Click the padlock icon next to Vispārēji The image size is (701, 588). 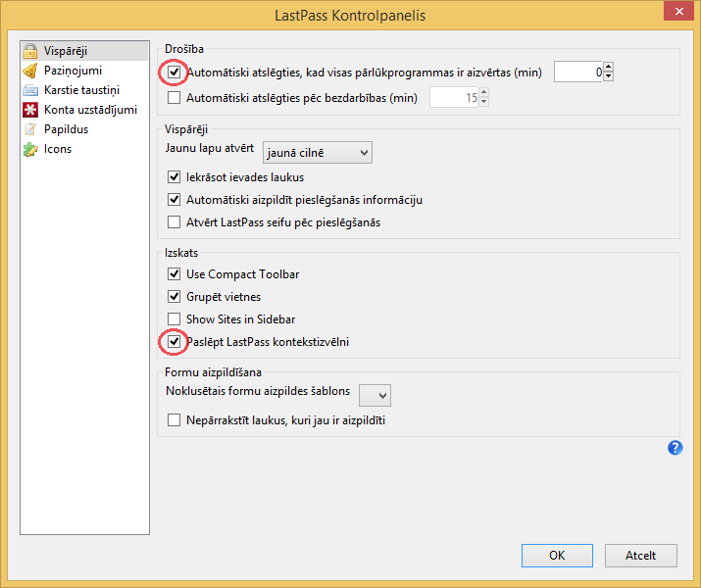point(30,51)
